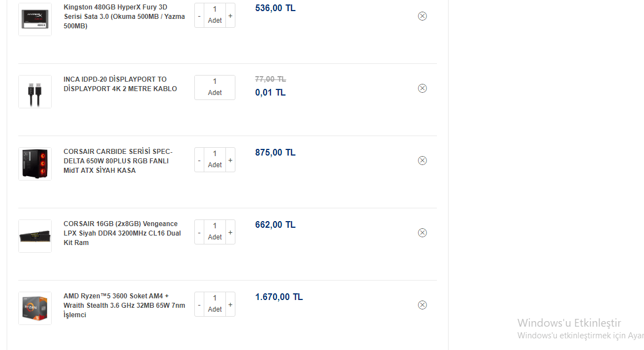The width and height of the screenshot is (644, 350).
Task: Increase AMD Ryzen 5 processor quantity
Action: (230, 304)
